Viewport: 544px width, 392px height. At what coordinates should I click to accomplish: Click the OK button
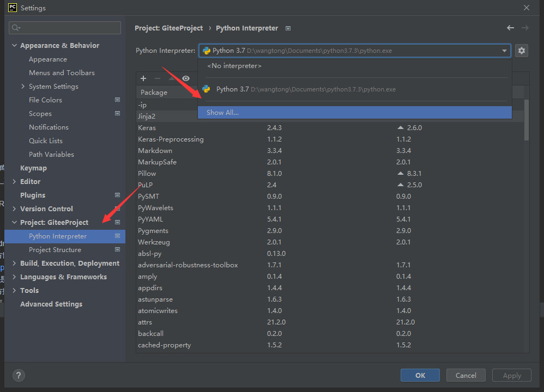coord(420,375)
